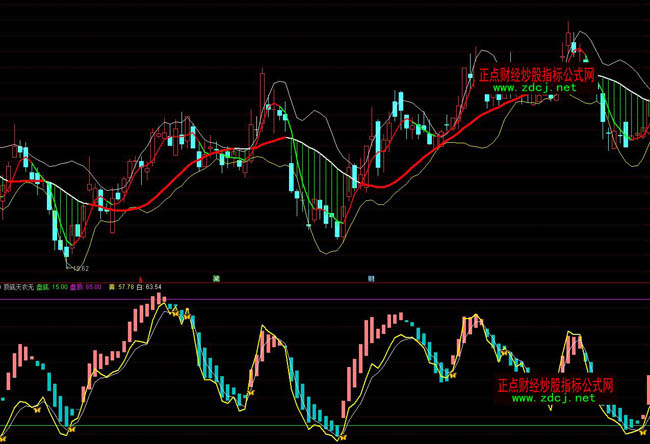Click the butterfly marker at the lowest indicator trough
Viewport: 650px width, 444px height.
click(341, 435)
